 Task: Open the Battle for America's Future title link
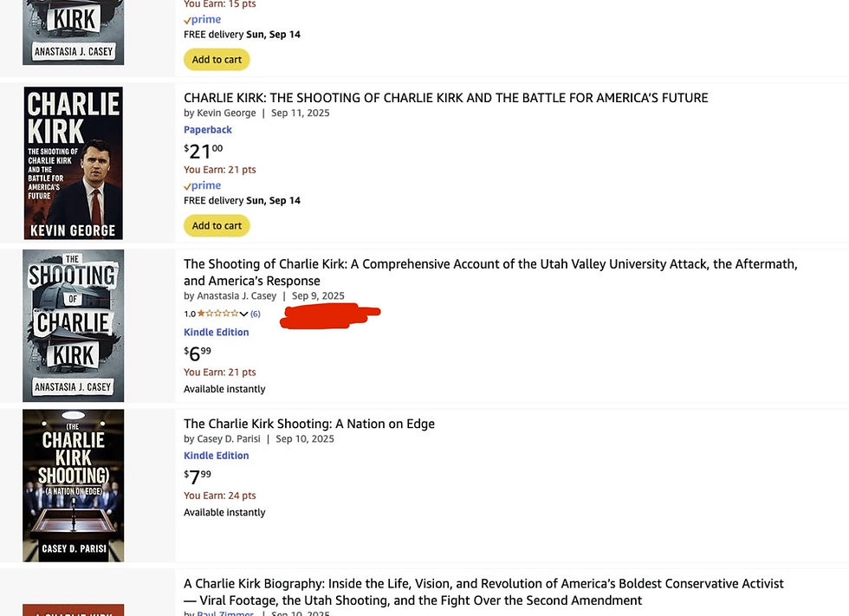pos(445,98)
